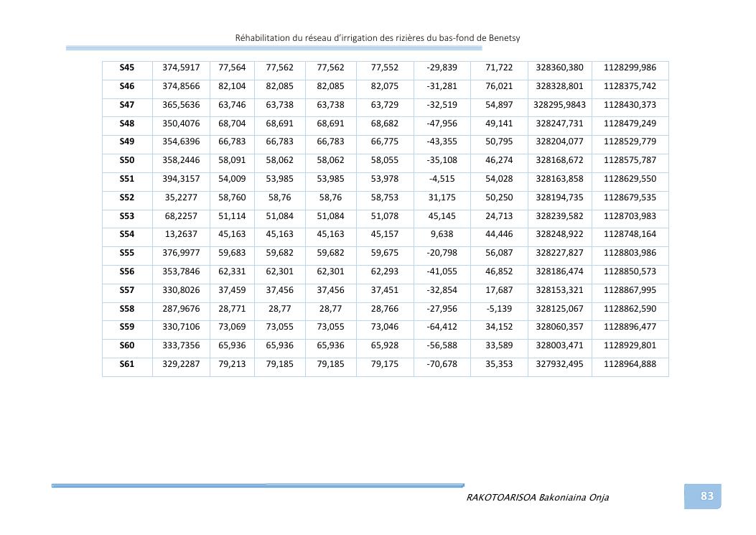
Task: Click the negative value -5,139
Action: tap(499, 309)
